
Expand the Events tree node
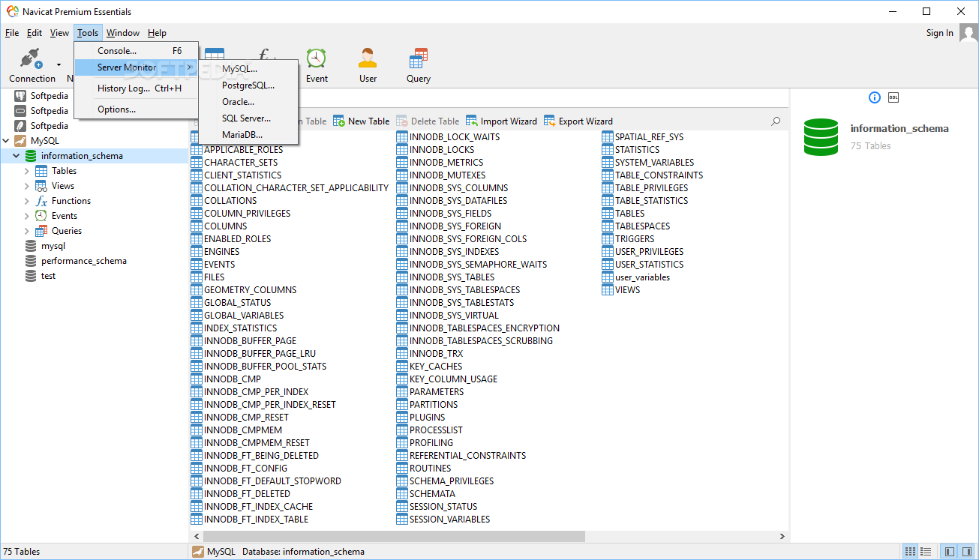(27, 216)
